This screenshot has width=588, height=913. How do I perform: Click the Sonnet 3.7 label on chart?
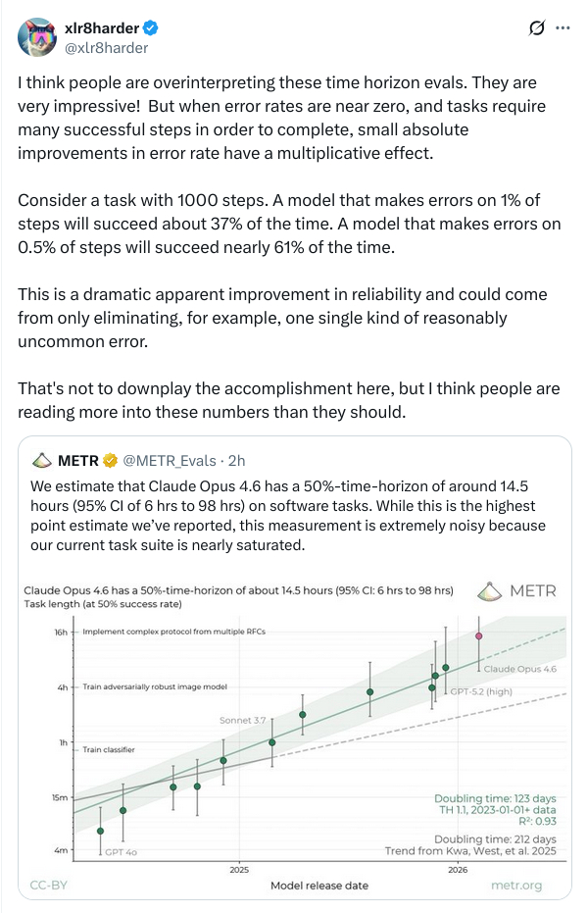(243, 720)
